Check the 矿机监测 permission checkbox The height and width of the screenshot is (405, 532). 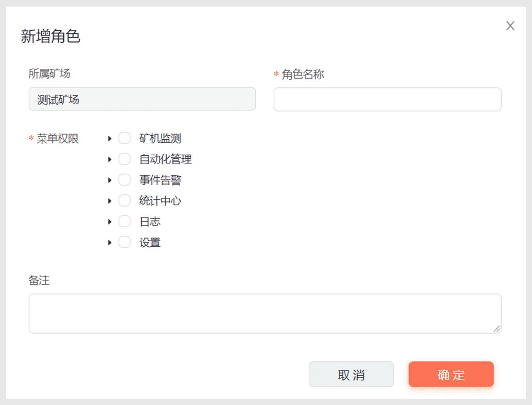[x=125, y=138]
